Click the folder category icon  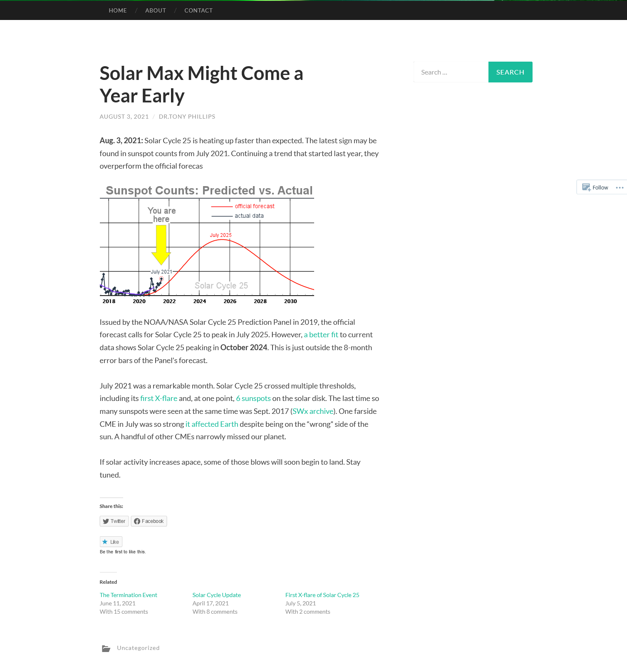(x=106, y=648)
